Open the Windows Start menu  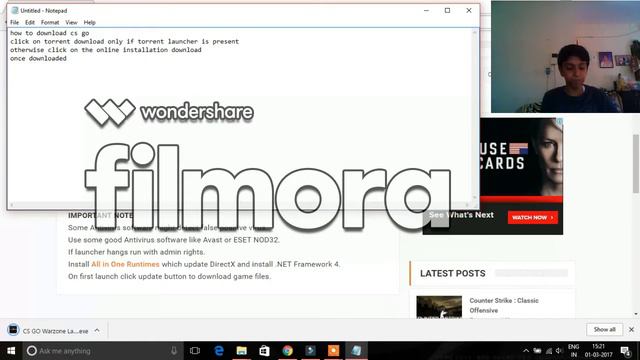pos(11,351)
